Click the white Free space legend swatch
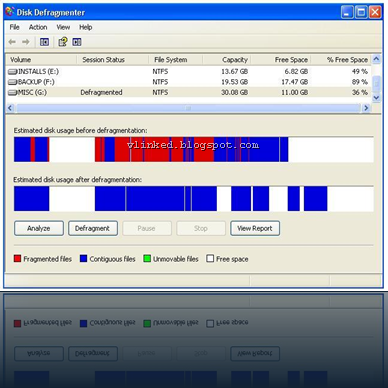388x388 pixels. coord(210,258)
